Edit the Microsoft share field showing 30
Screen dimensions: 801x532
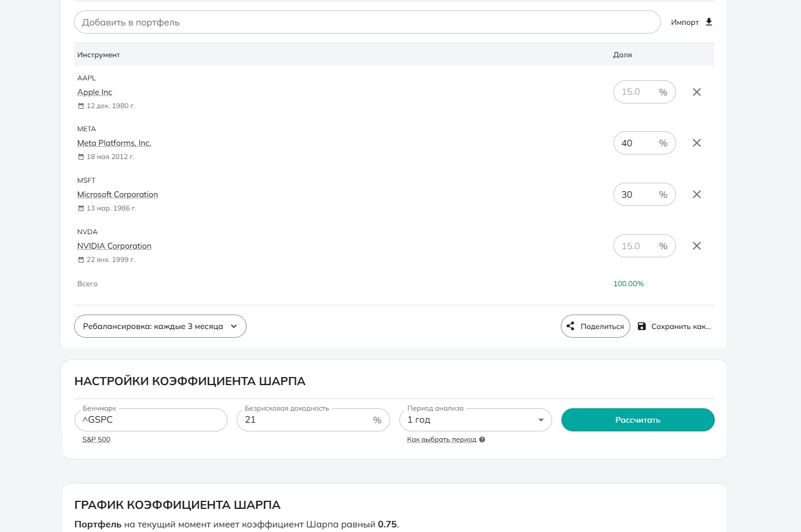(x=644, y=194)
